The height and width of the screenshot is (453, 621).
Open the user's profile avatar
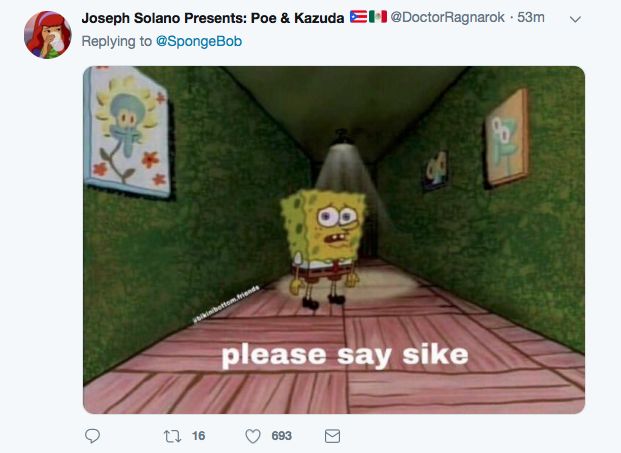(x=48, y=35)
